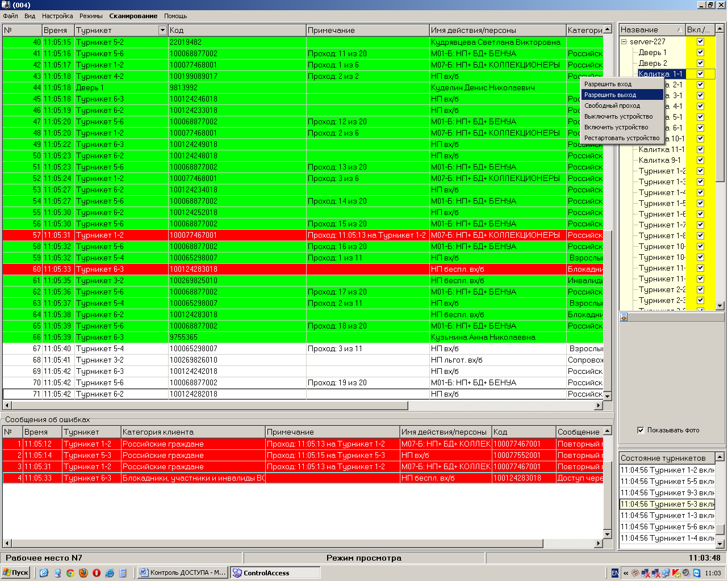Launch Firefox from quick launch bar
728x581 pixels.
pyautogui.click(x=83, y=573)
